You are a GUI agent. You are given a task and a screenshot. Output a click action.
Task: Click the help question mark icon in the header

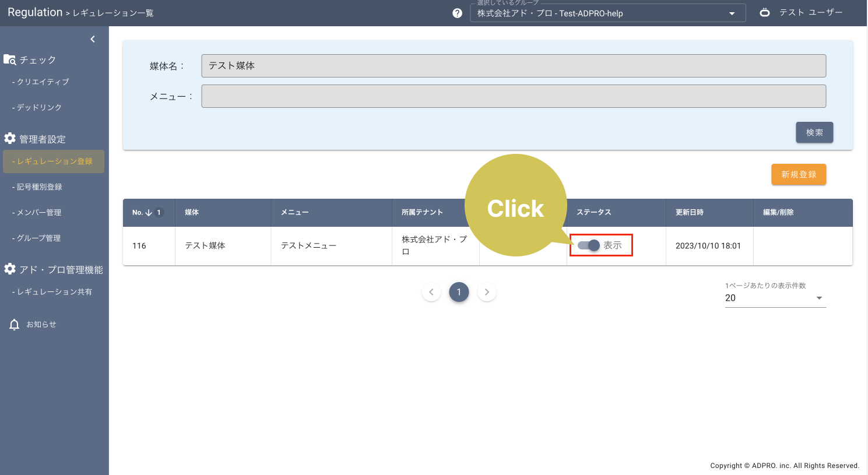(458, 13)
